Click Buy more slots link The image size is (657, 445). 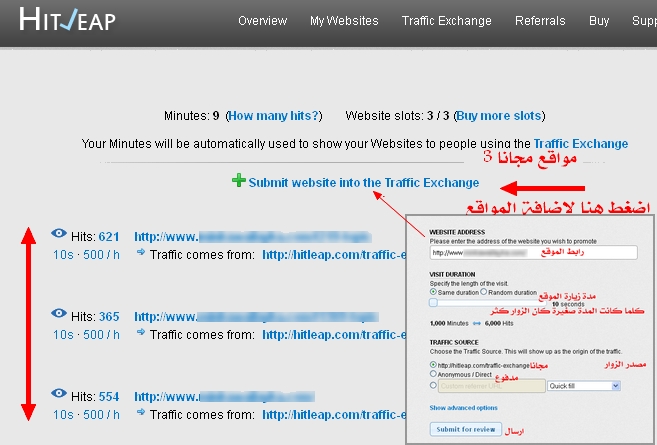pyautogui.click(x=499, y=116)
